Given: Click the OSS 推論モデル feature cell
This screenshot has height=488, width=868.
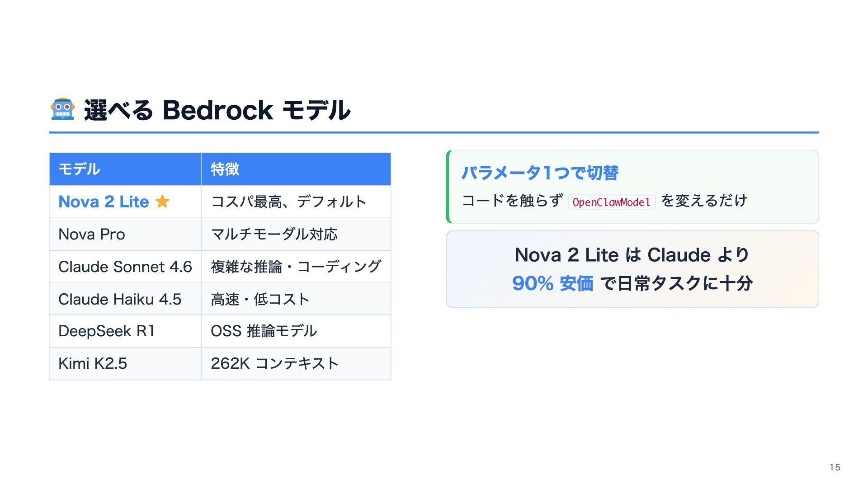Looking at the screenshot, I should point(296,331).
